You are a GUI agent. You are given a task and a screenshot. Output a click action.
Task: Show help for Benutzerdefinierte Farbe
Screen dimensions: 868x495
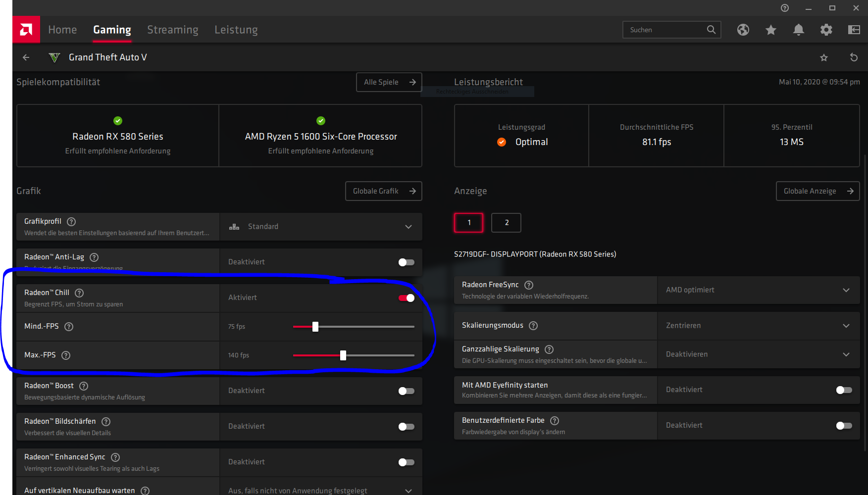555,421
